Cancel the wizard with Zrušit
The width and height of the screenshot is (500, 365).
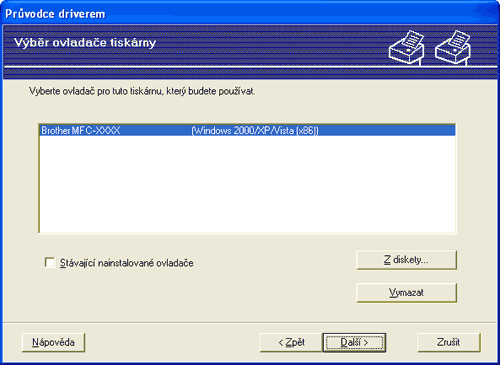(449, 342)
